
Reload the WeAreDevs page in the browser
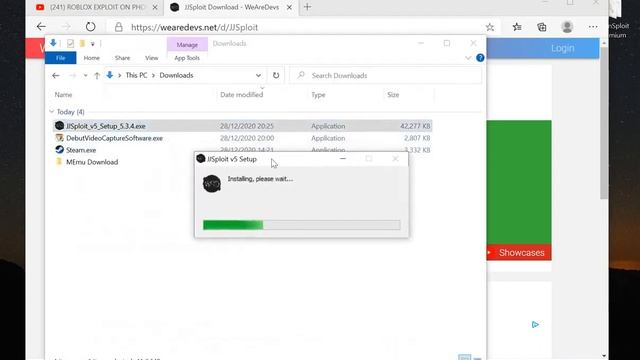tap(90, 27)
